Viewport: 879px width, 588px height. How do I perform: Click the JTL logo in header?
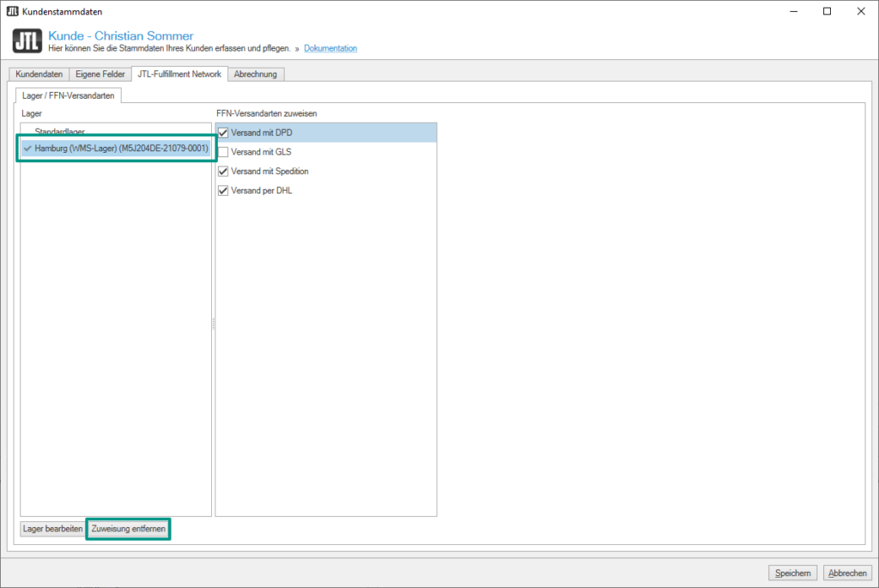tap(27, 42)
